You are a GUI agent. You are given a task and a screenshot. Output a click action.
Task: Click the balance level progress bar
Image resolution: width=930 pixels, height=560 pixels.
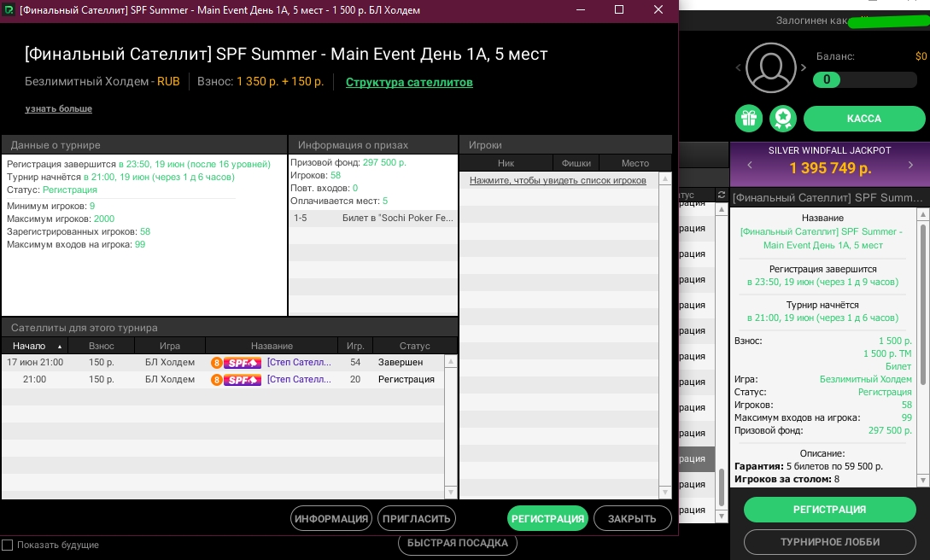[x=863, y=79]
